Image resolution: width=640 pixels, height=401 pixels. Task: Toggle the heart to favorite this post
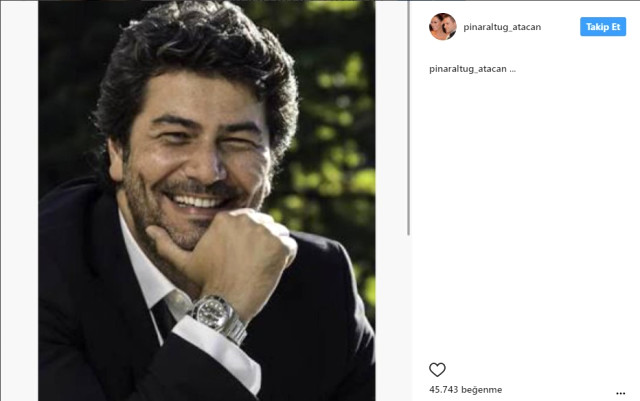(437, 370)
